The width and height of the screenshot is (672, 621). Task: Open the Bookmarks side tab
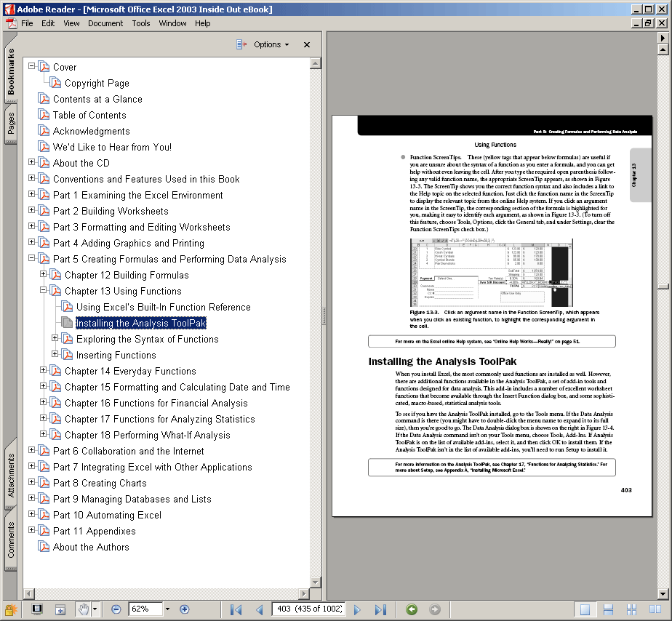click(11, 72)
